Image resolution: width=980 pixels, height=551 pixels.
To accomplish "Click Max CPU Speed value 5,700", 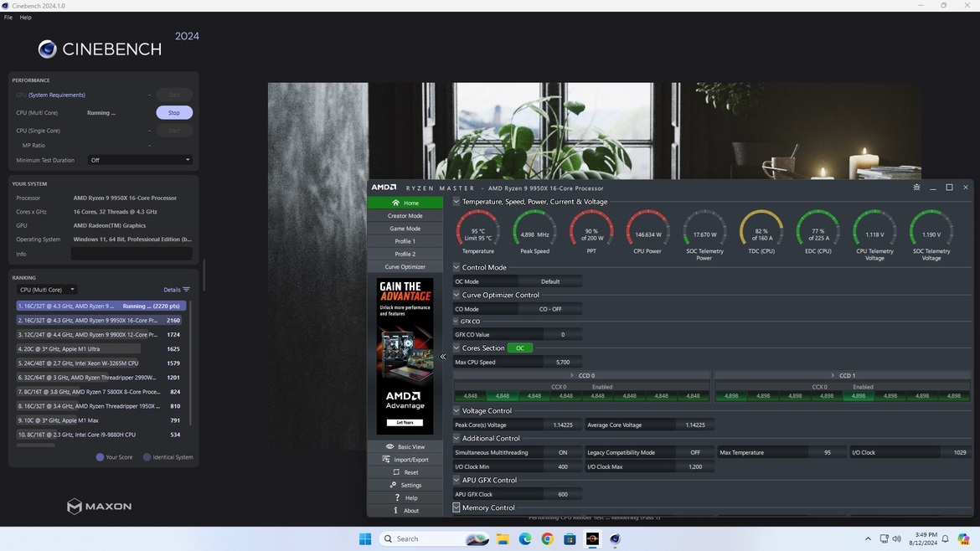I will tap(563, 363).
